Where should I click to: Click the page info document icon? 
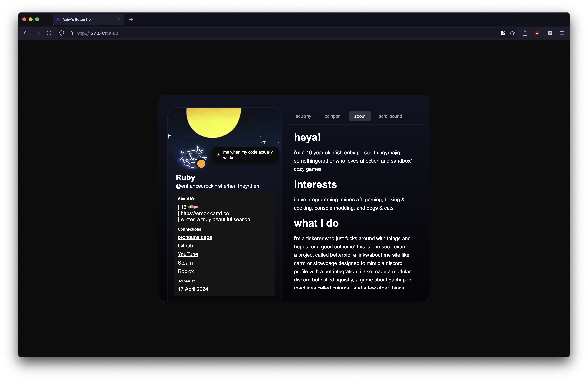(71, 33)
